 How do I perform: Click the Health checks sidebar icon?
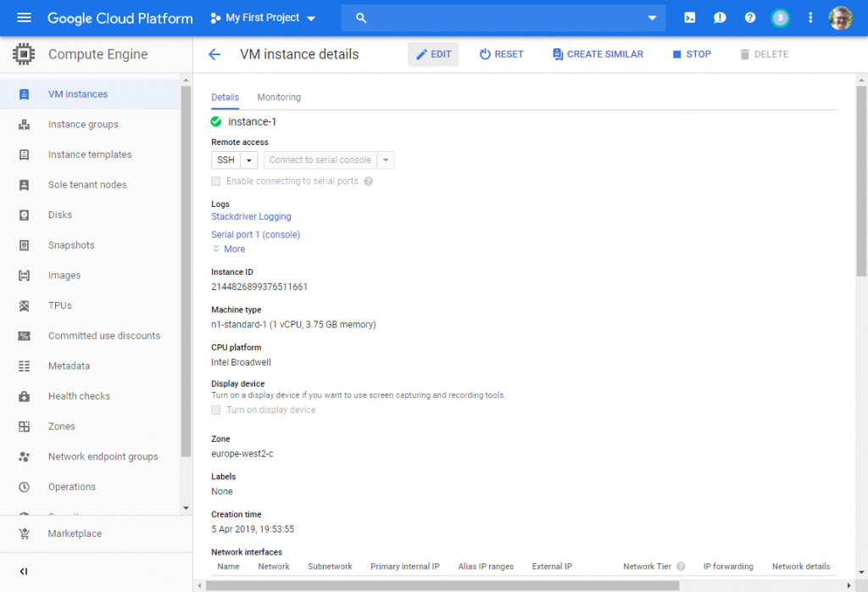24,396
